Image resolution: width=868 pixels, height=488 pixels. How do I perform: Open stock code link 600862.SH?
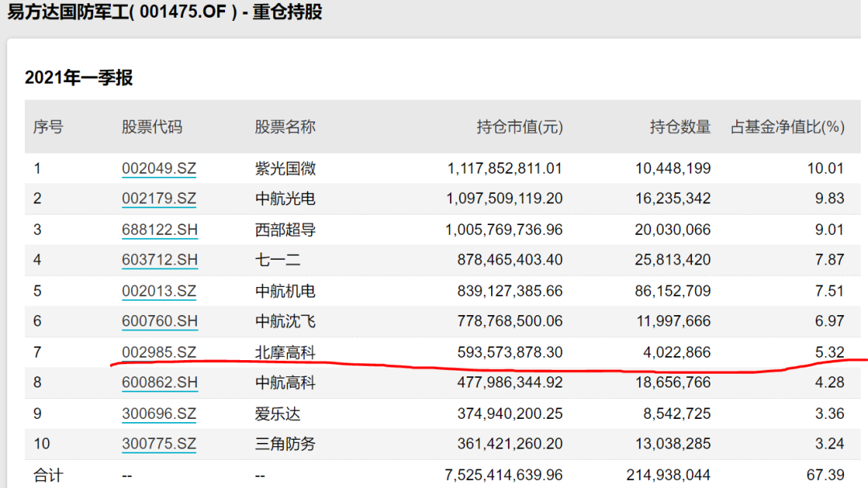pyautogui.click(x=159, y=383)
